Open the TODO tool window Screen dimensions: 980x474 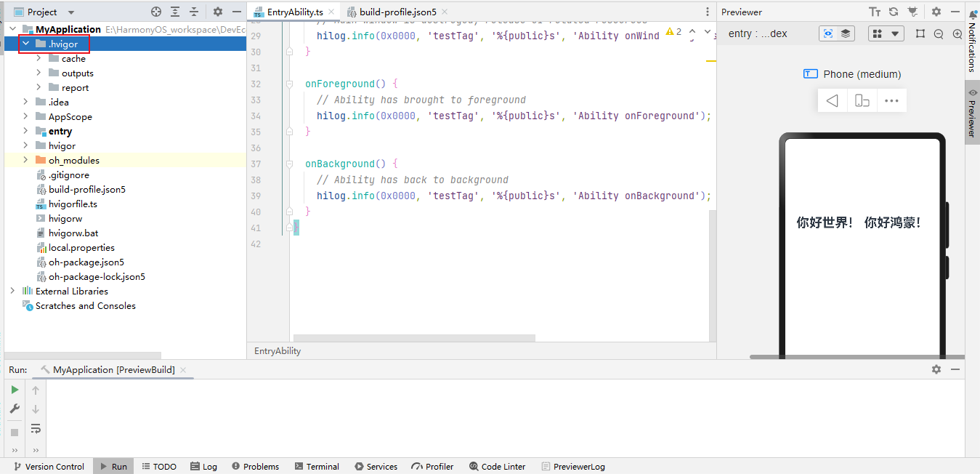159,467
